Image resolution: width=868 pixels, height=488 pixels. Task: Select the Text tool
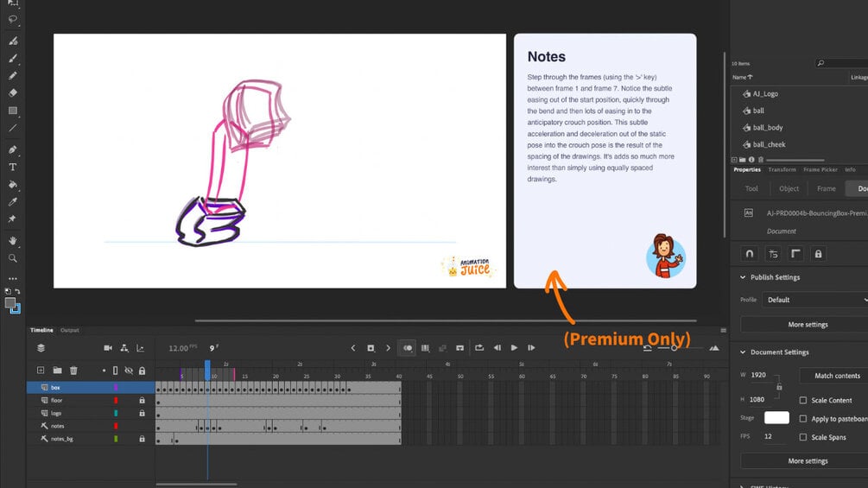tap(13, 167)
